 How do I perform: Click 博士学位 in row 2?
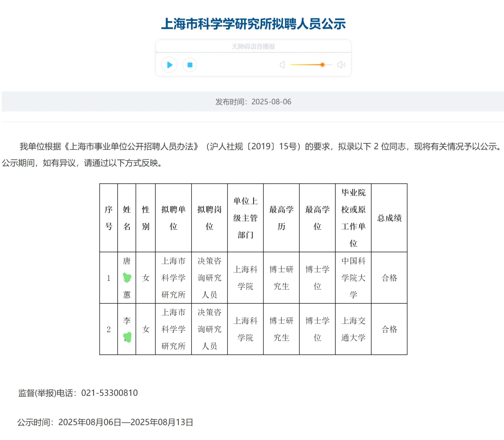point(318,329)
